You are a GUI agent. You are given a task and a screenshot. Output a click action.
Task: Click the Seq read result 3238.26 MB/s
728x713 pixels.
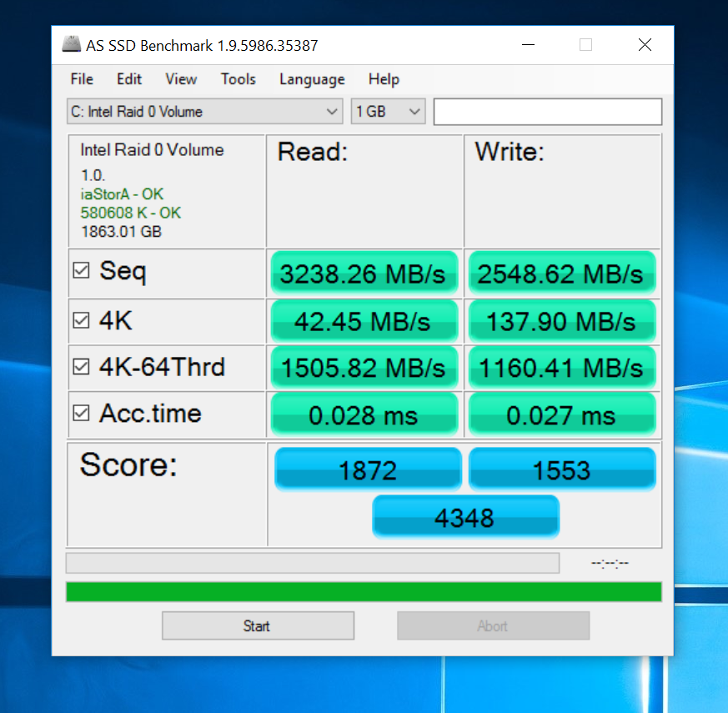[364, 274]
